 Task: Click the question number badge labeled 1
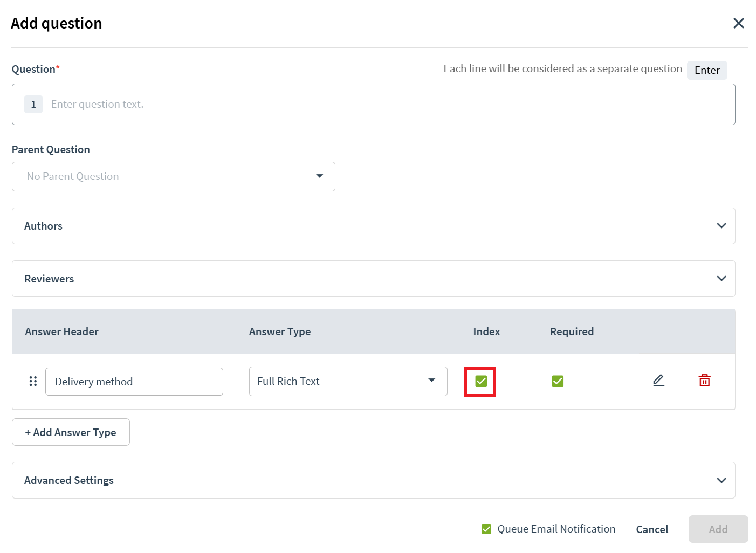(x=33, y=104)
